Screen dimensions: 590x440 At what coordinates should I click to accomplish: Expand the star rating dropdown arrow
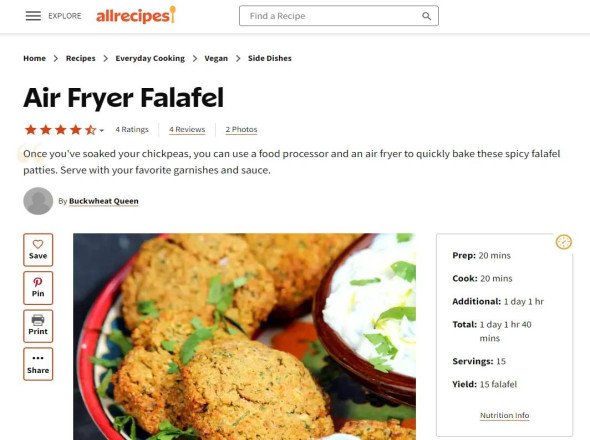coord(102,131)
